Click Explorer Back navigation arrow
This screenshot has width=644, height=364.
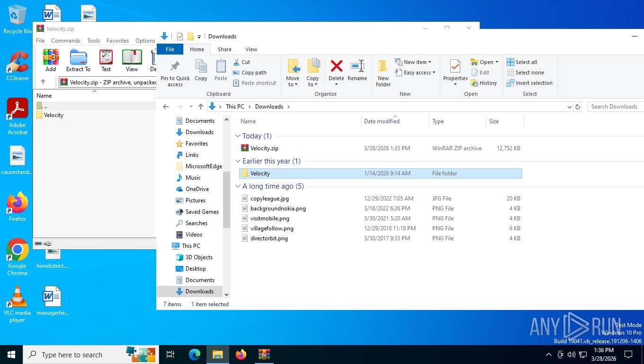166,107
